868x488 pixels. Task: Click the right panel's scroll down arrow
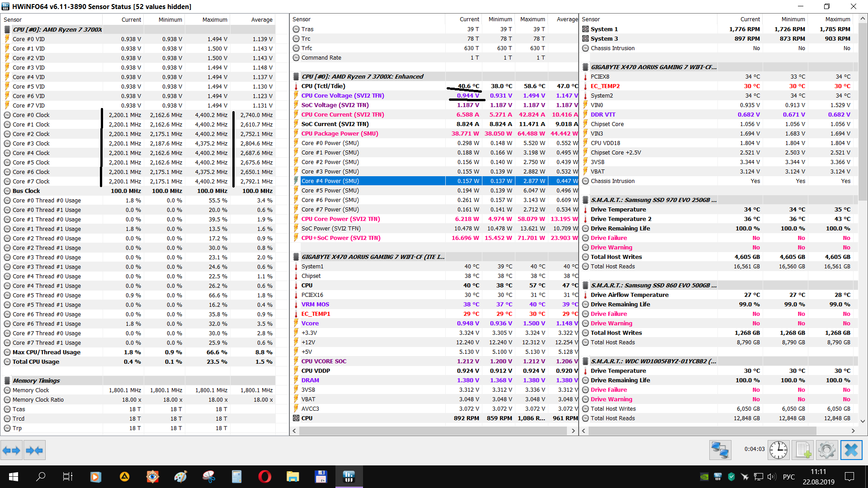click(x=863, y=421)
